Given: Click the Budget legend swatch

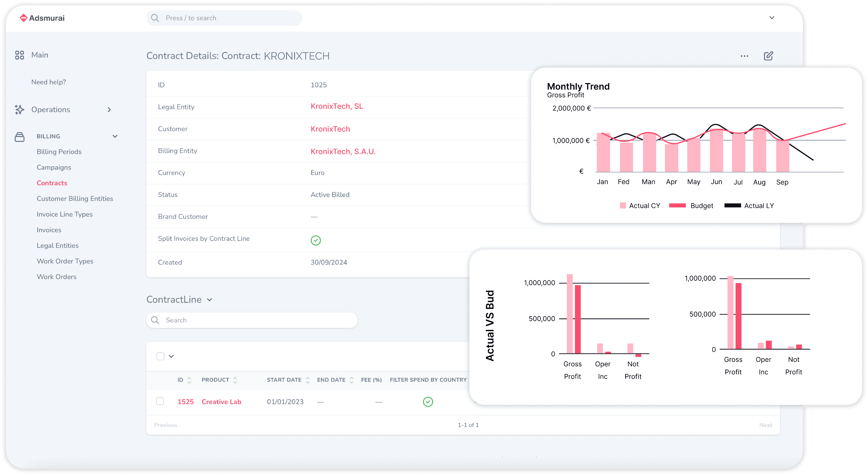Looking at the screenshot, I should tap(677, 206).
